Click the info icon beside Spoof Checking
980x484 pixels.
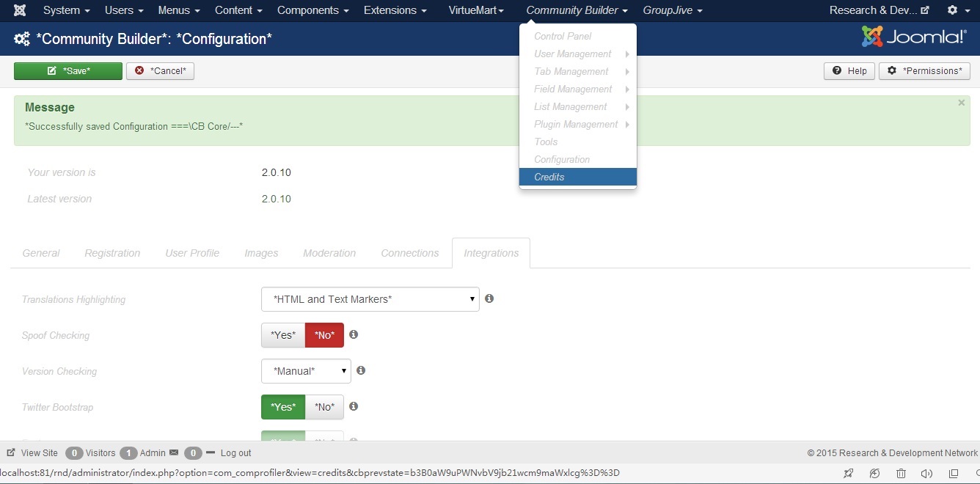click(354, 334)
